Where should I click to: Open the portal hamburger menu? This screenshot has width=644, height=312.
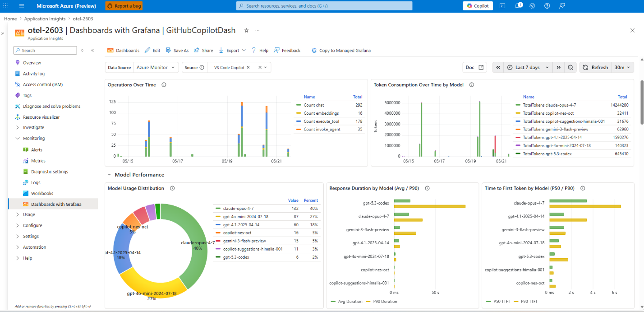click(x=22, y=6)
